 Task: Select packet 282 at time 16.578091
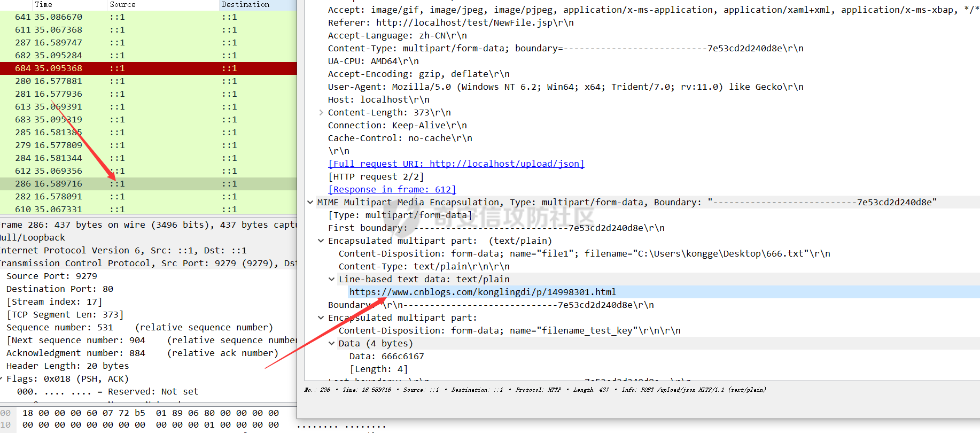pos(149,197)
